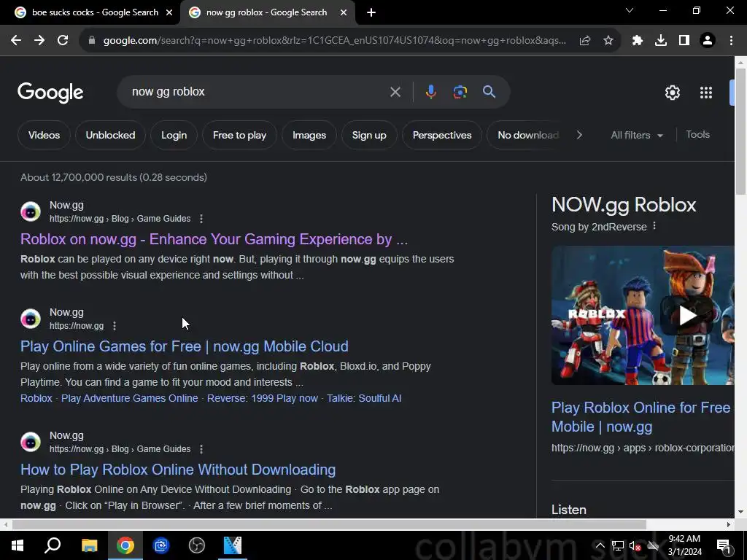The width and height of the screenshot is (747, 560).
Task: Open options beside Song by 2ndReverse
Action: (x=654, y=226)
